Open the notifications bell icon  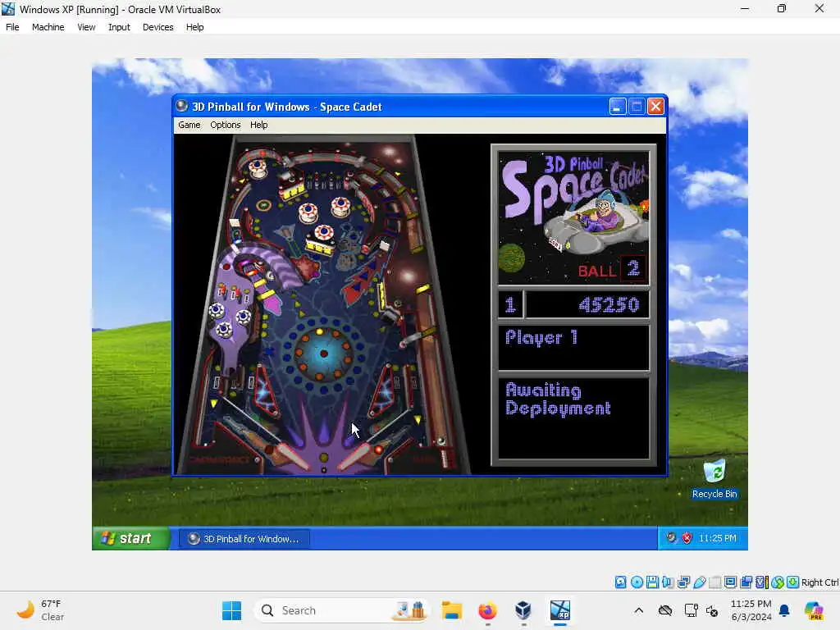[x=784, y=610]
